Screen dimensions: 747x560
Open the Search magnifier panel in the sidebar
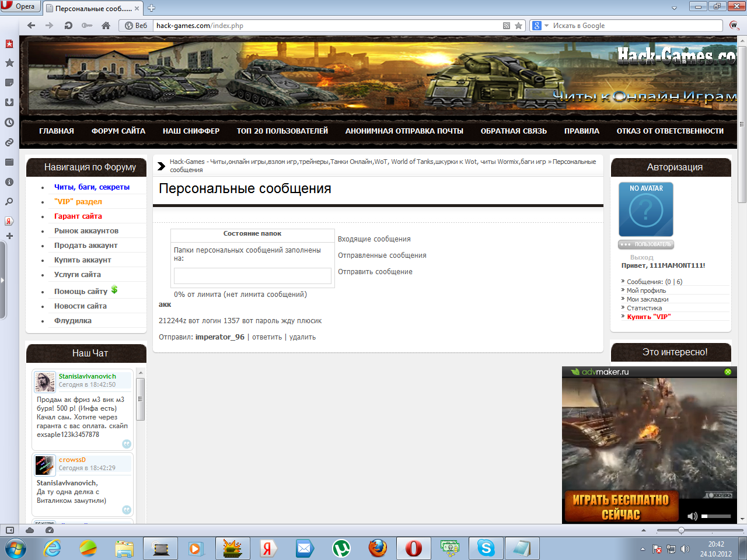(9, 202)
